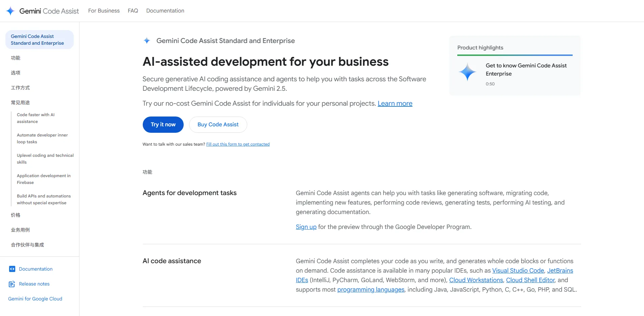Go to 合作伙伴与集成 in the sidebar
644x316 pixels.
click(x=27, y=245)
